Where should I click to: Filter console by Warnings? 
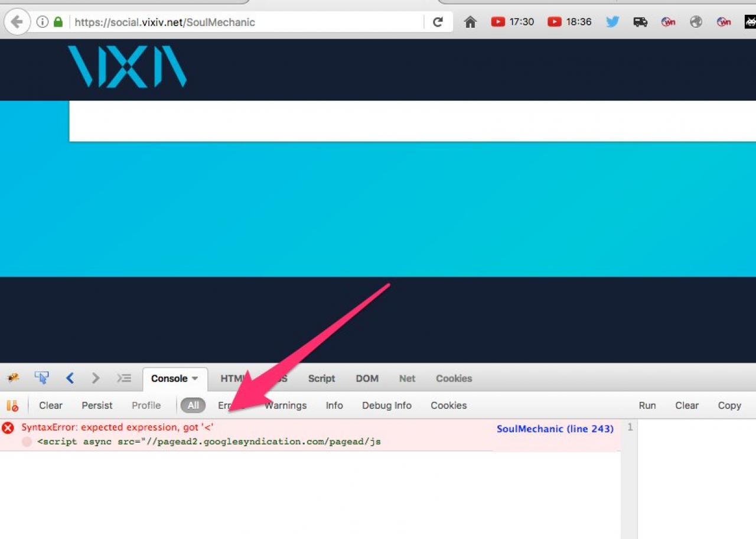point(286,405)
